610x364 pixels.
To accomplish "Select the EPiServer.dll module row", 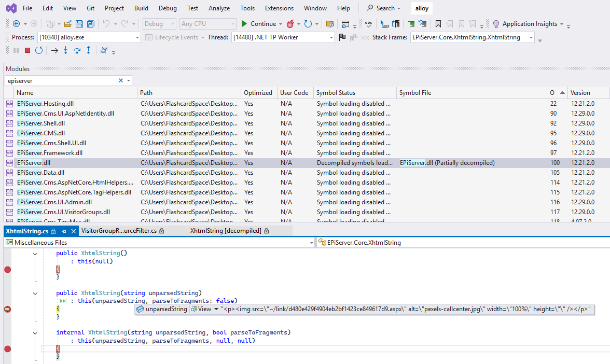I will coord(307,163).
